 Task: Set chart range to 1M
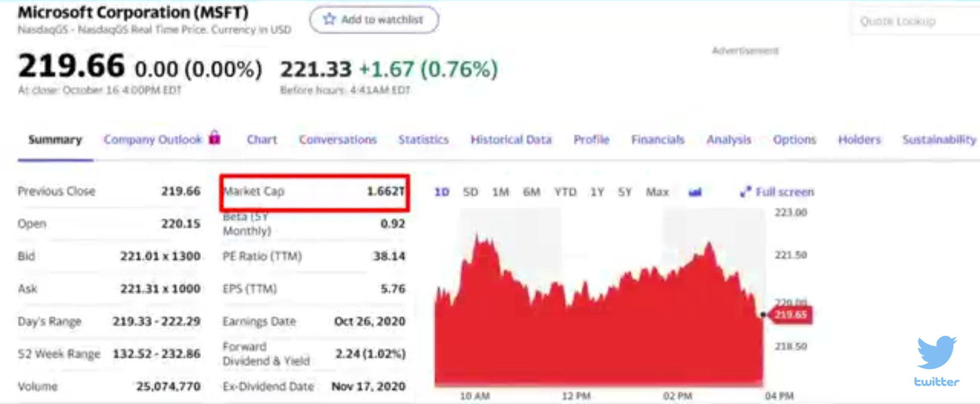(501, 192)
